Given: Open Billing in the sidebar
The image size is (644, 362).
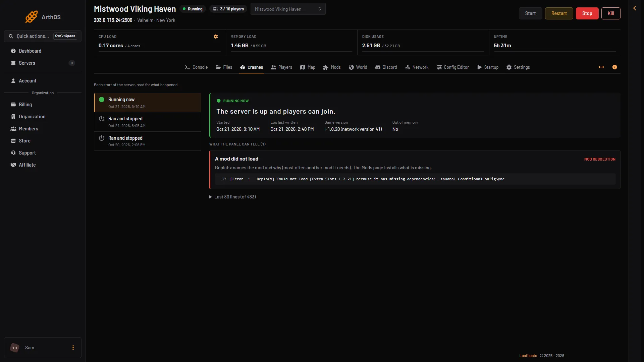Looking at the screenshot, I should [x=43, y=105].
